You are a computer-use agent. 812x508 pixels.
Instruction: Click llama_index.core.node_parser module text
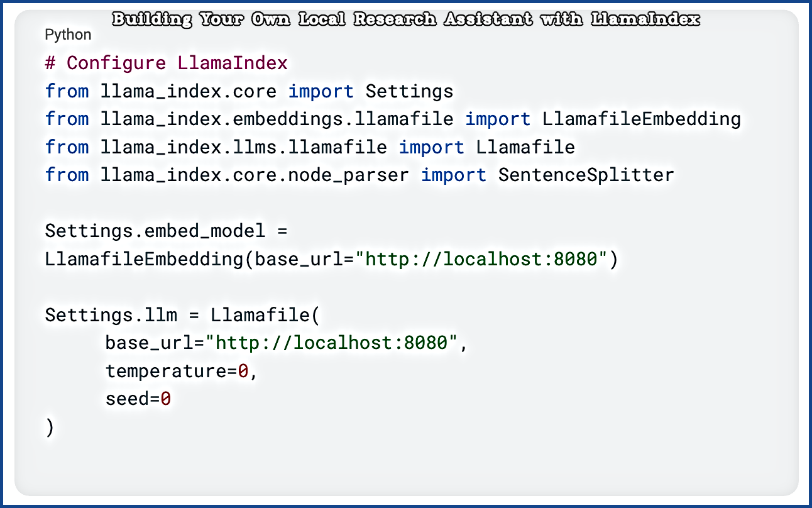pyautogui.click(x=255, y=175)
